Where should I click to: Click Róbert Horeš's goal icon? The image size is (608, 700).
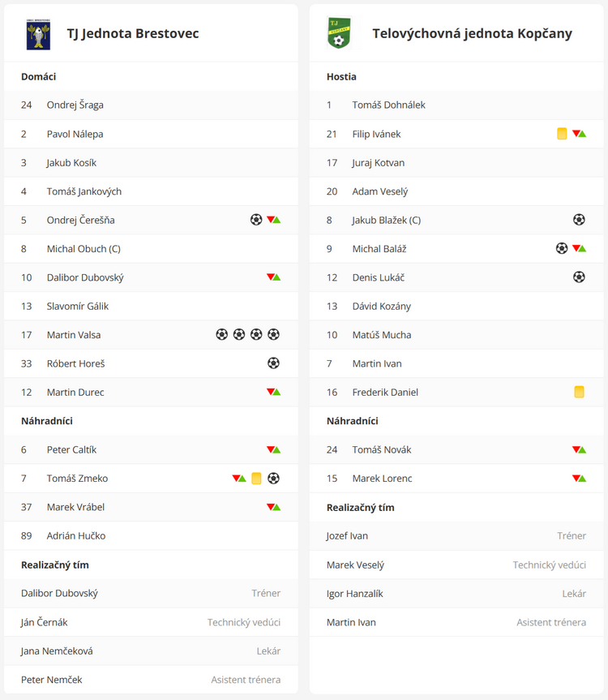coord(273,363)
